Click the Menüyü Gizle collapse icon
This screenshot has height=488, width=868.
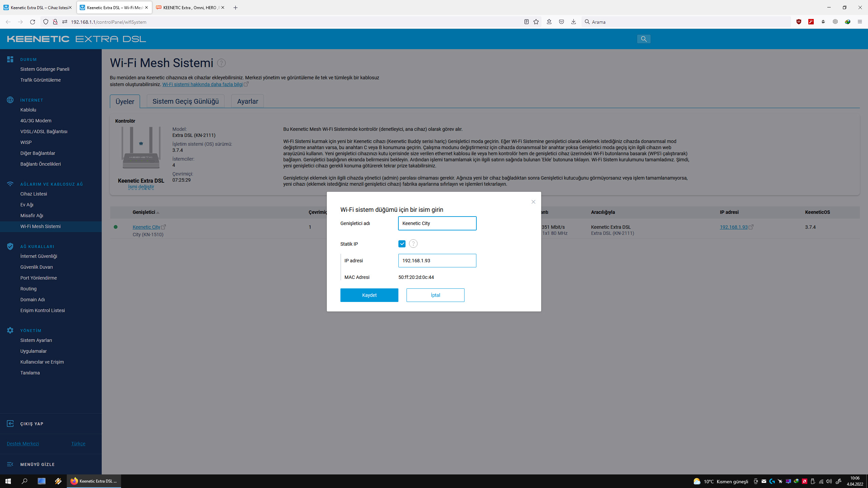(10, 464)
